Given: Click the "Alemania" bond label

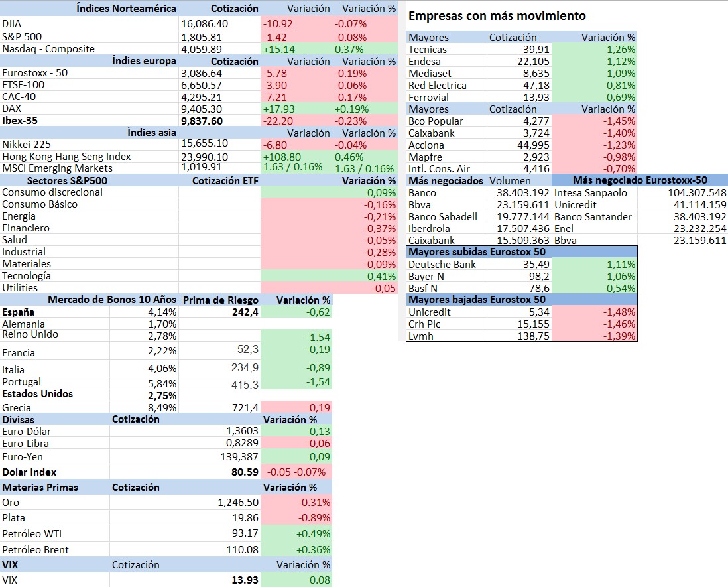Looking at the screenshot, I should [x=24, y=324].
